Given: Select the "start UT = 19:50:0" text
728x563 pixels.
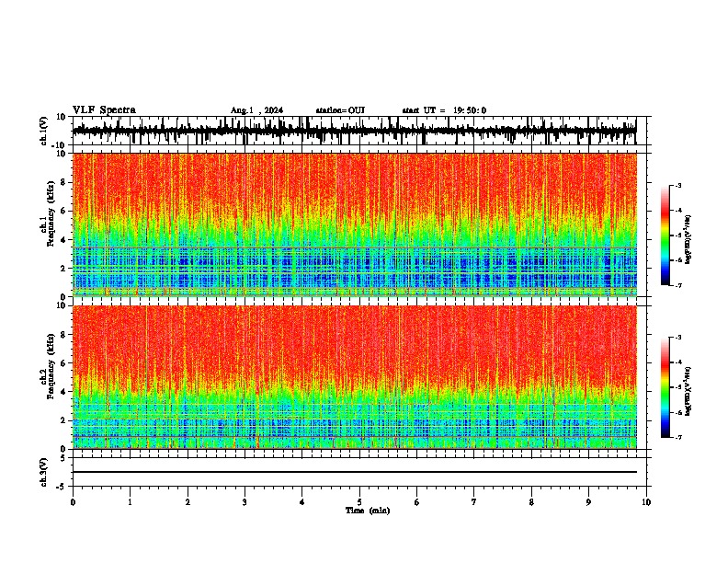Looking at the screenshot, I should click(x=444, y=110).
